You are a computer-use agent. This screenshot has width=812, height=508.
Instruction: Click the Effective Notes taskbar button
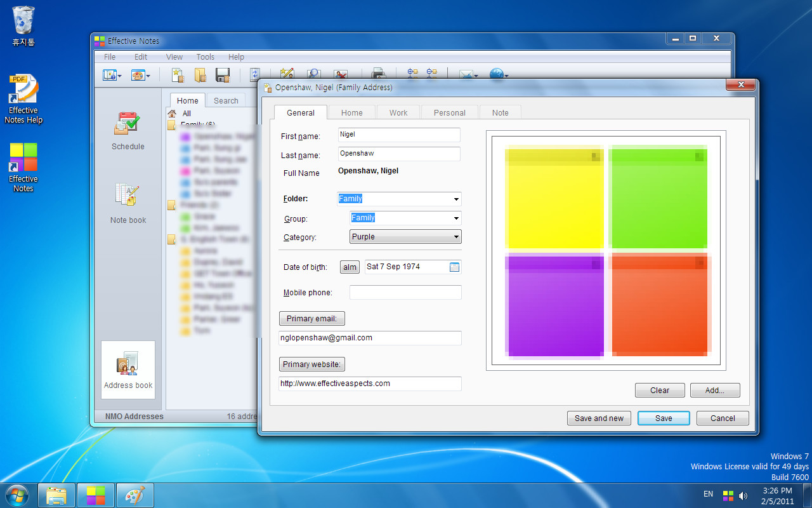click(96, 495)
